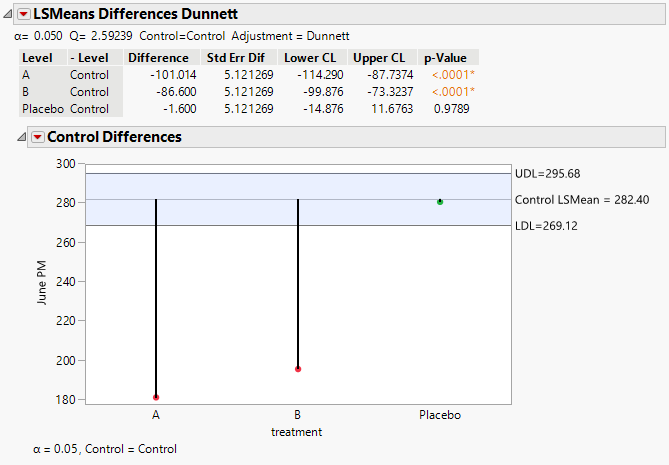Collapse the LSMeans Differences Dunnett outline

pos(9,15)
